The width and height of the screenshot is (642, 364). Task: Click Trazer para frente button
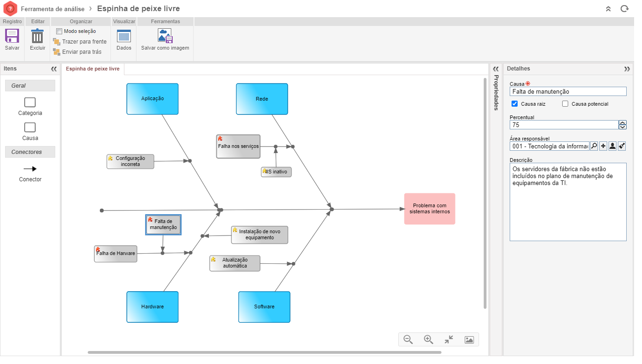[80, 42]
